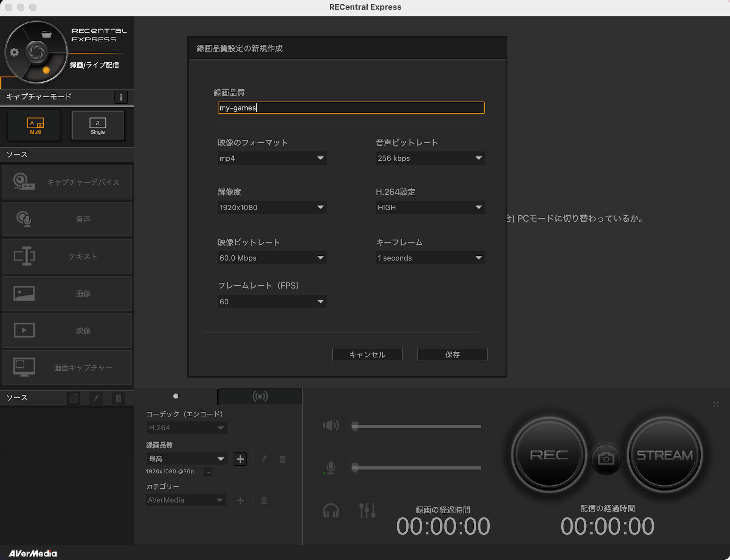Open the 映像ビットレート 60.0 Mbps dropdown

point(272,258)
